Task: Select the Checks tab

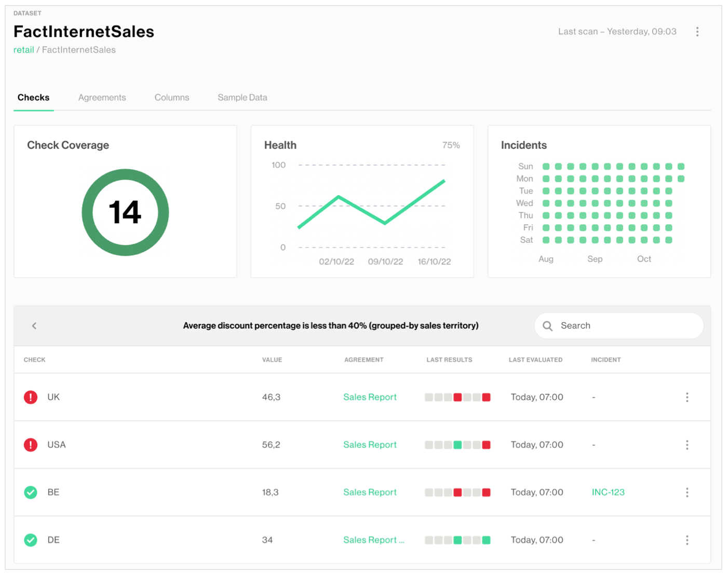Action: pos(34,98)
